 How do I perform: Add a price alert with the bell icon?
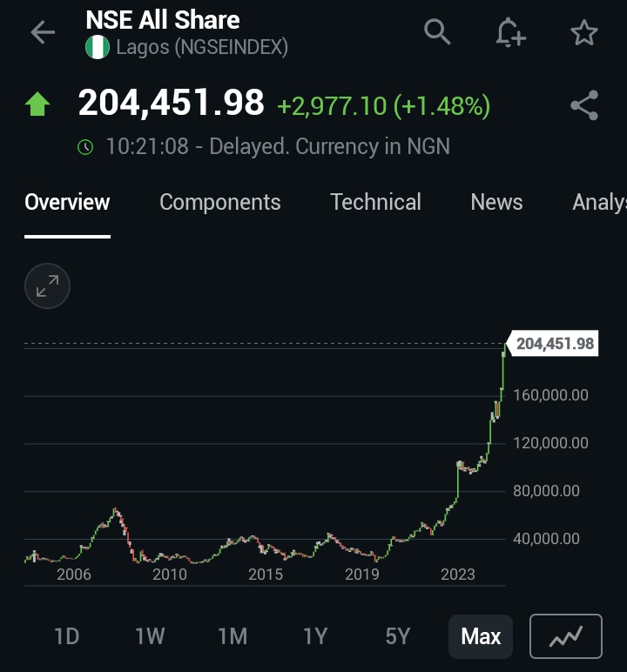[x=510, y=32]
